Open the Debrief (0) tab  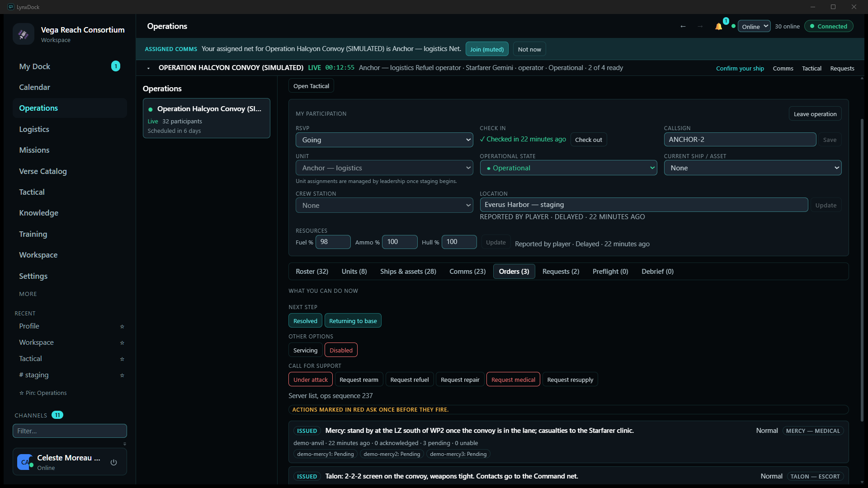tap(657, 271)
